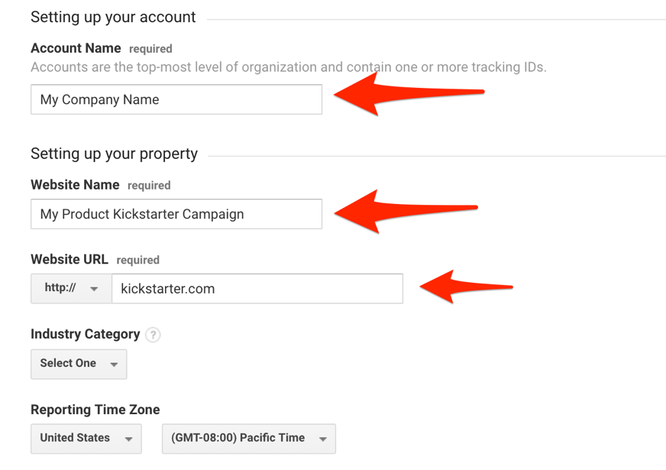Click 'required' text next to Website URL
The width and height of the screenshot is (666, 470).
(x=138, y=260)
